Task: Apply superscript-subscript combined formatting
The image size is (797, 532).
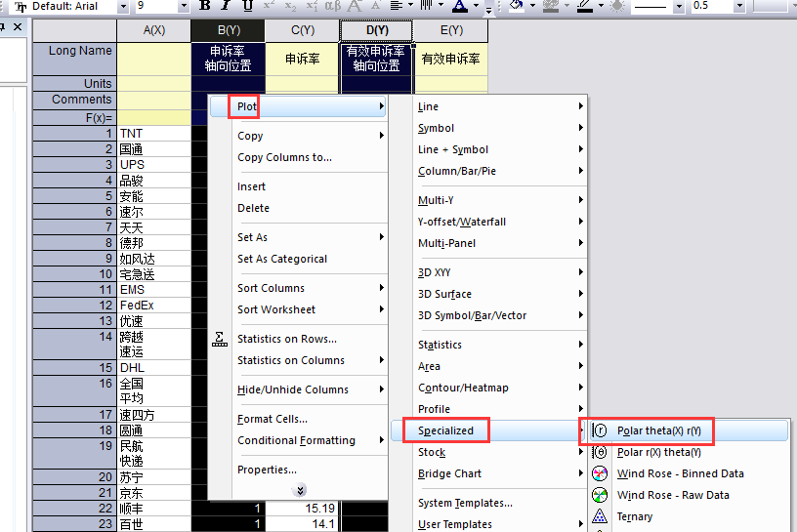Action: point(312,6)
